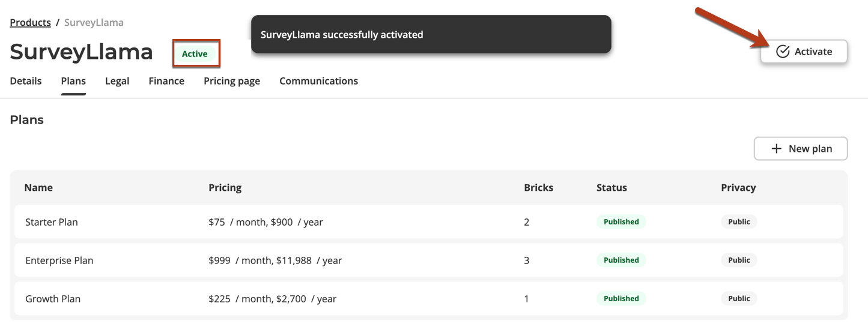Viewport: 868px width, 333px height.
Task: Click Public badge for Enterprise Plan
Action: point(739,260)
